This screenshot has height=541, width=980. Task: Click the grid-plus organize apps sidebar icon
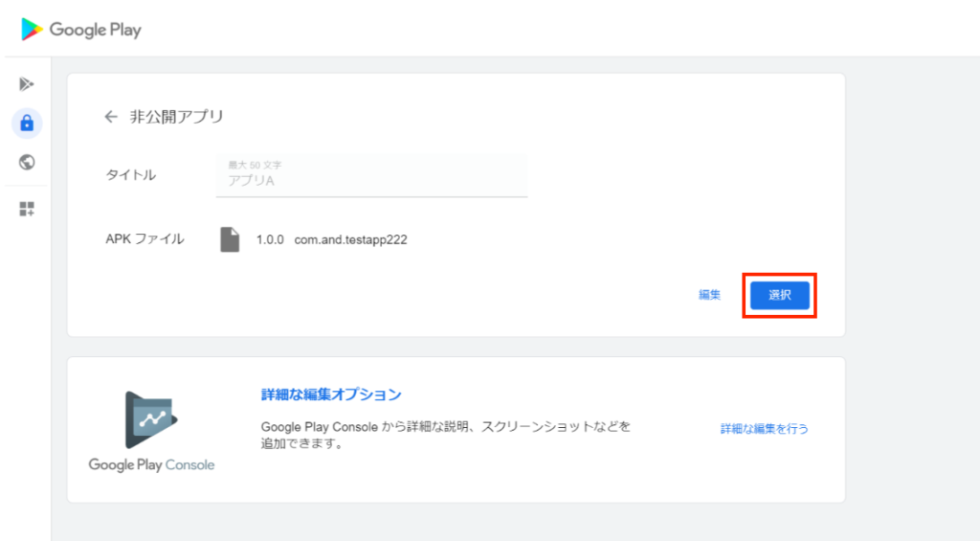(27, 209)
